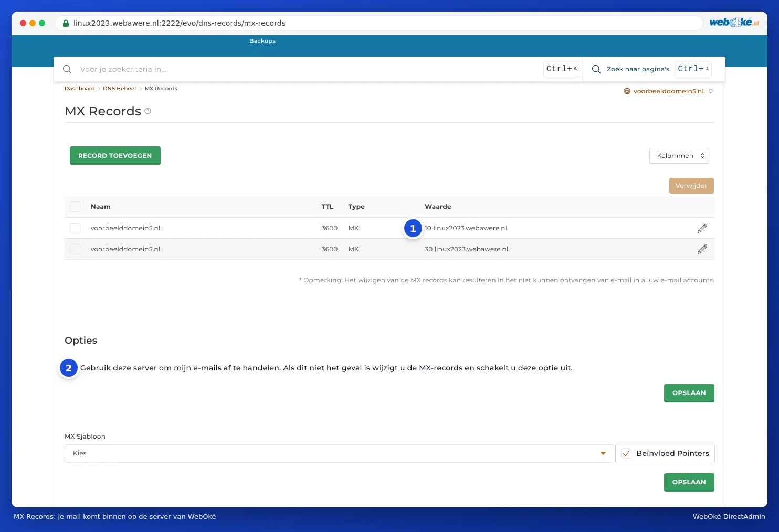Open the Backups menu item
Viewport: 779px width, 532px height.
262,41
